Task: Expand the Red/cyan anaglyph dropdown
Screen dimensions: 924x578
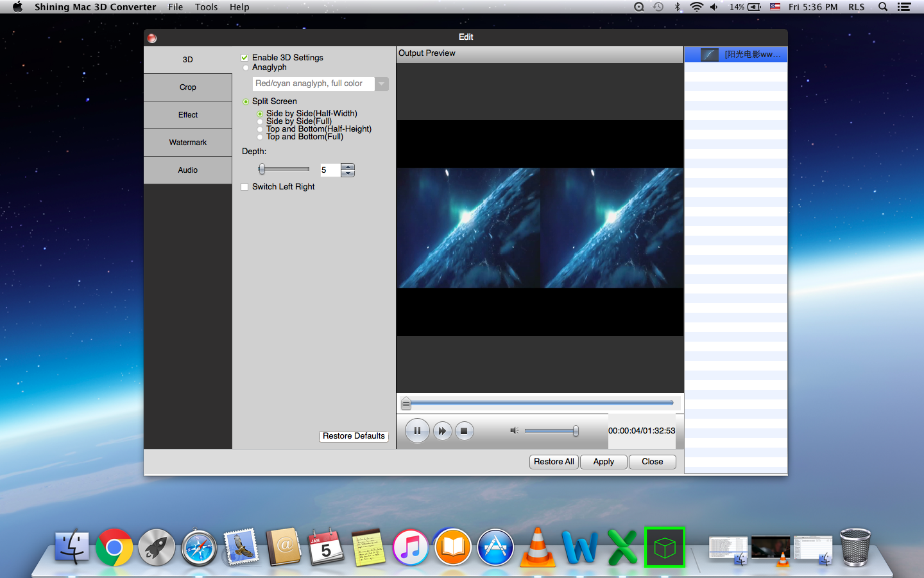Action: pos(382,83)
